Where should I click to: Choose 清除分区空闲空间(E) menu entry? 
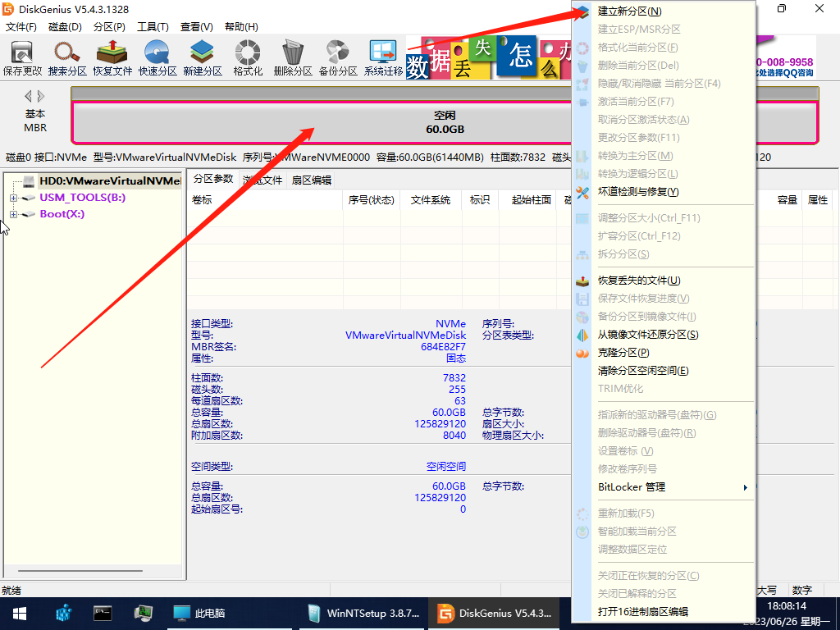click(663, 371)
